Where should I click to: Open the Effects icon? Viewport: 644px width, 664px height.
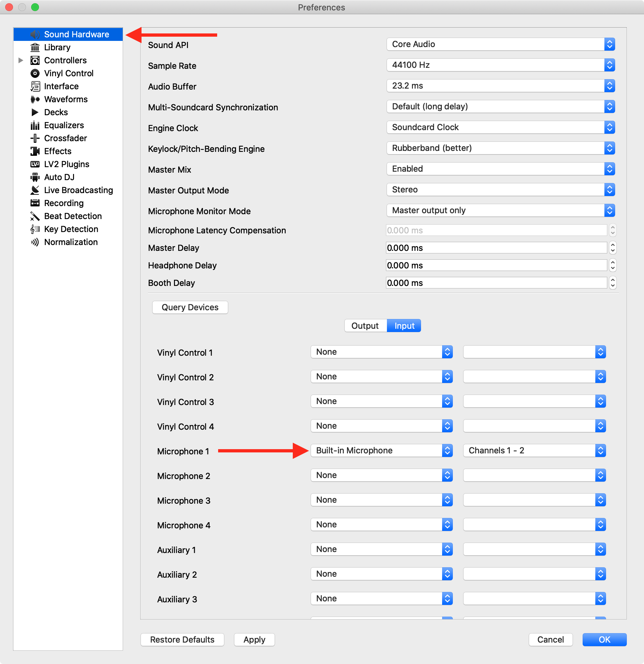coord(35,151)
